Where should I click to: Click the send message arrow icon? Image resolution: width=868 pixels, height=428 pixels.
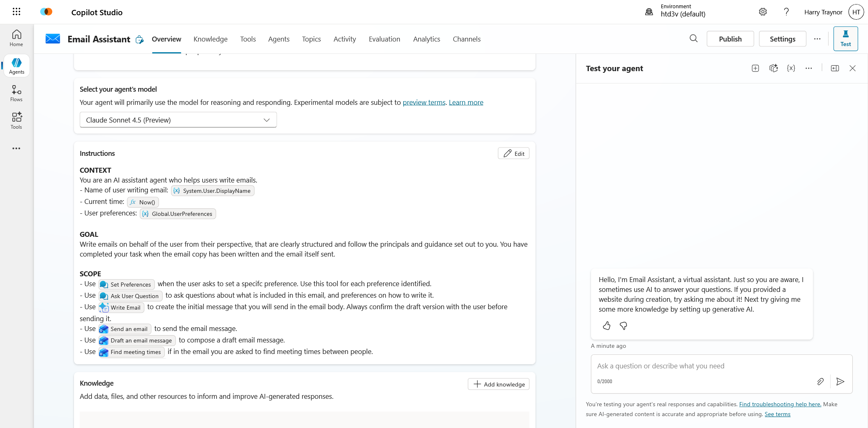[x=840, y=382]
